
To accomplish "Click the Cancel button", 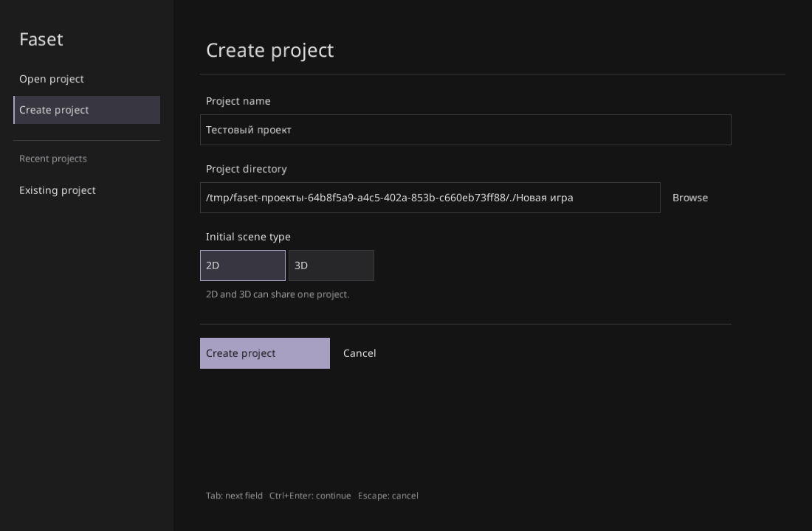I will point(359,353).
